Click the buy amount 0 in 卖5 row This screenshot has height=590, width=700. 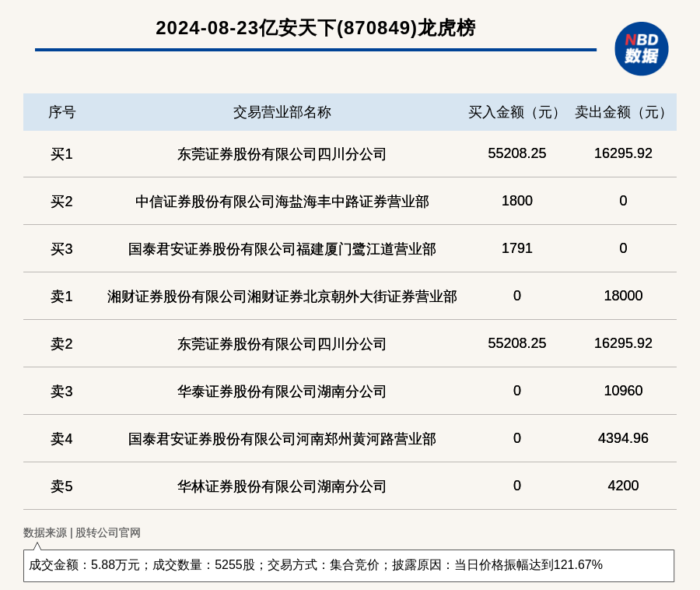(x=517, y=486)
